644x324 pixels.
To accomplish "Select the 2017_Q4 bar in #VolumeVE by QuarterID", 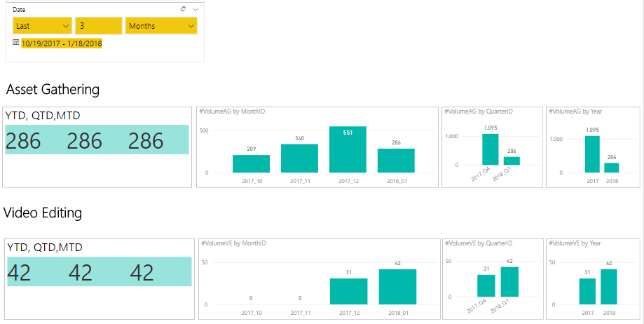I will (486, 285).
